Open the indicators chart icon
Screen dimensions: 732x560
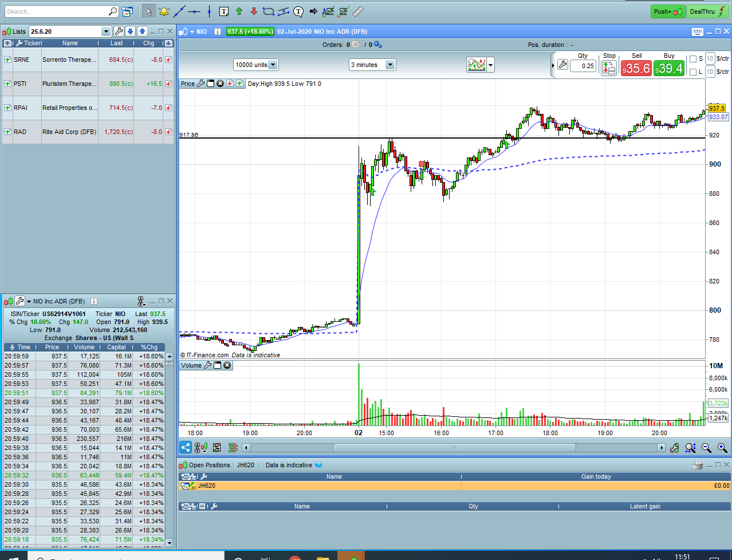coord(477,65)
